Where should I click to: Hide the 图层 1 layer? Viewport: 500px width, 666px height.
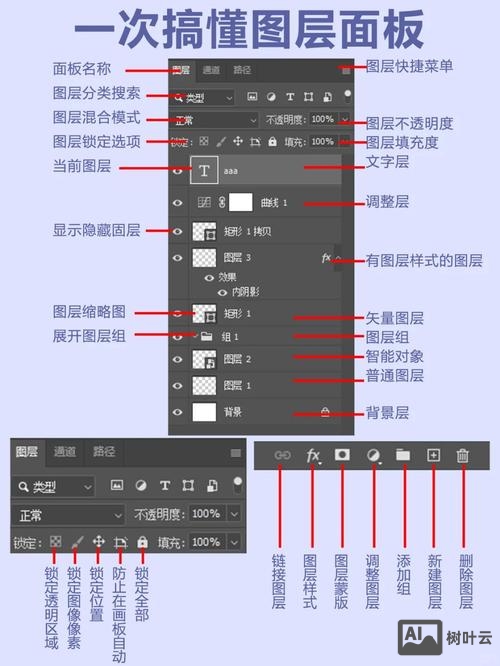click(178, 386)
